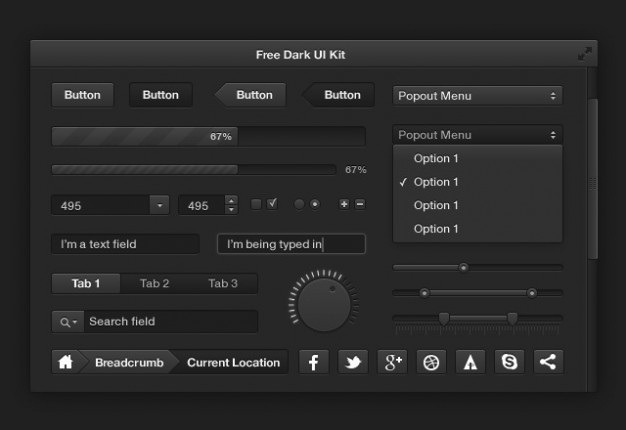This screenshot has width=626, height=430.
Task: Click the Dribbble basketball icon
Action: [x=431, y=362]
